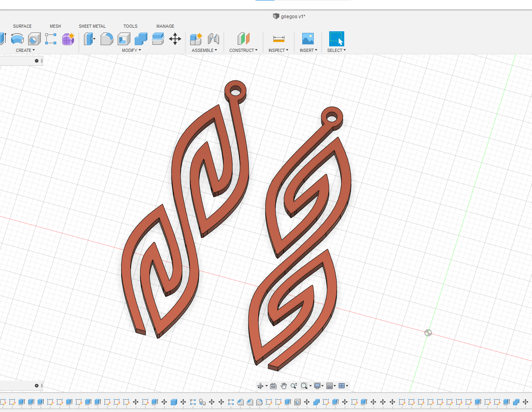Open Display Settings monitor dropdown
This screenshot has height=412, width=532.
pos(319,386)
